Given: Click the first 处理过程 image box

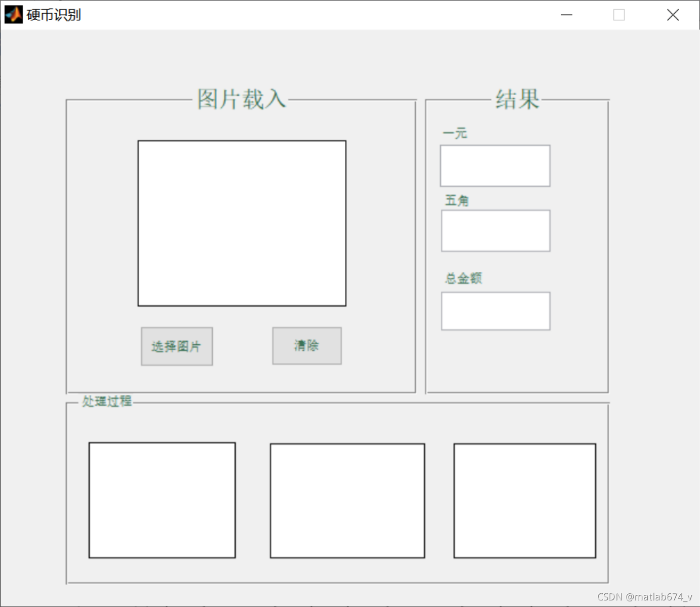Looking at the screenshot, I should [162, 500].
